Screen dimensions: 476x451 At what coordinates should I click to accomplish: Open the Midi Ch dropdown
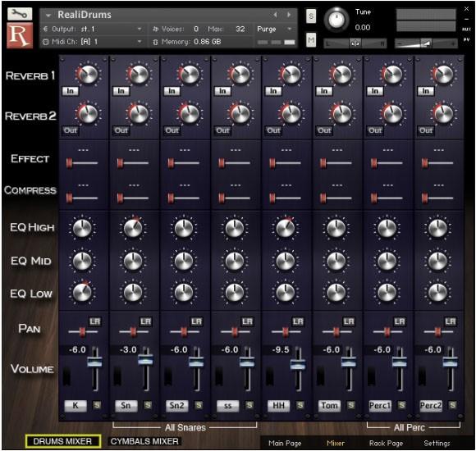point(92,42)
